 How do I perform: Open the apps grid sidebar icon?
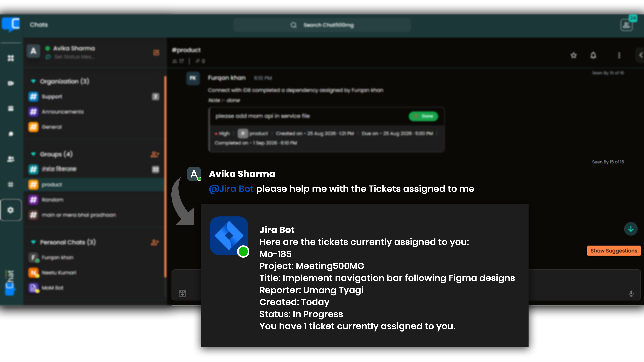click(11, 185)
